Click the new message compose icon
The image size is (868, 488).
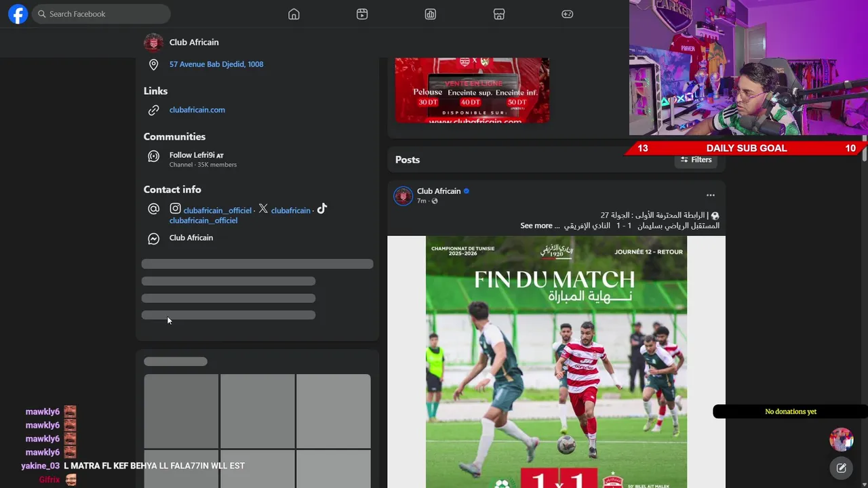coord(842,468)
